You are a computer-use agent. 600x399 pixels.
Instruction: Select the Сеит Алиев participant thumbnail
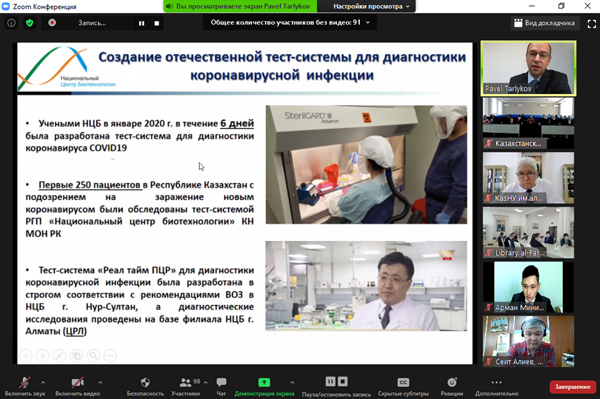pyautogui.click(x=528, y=341)
